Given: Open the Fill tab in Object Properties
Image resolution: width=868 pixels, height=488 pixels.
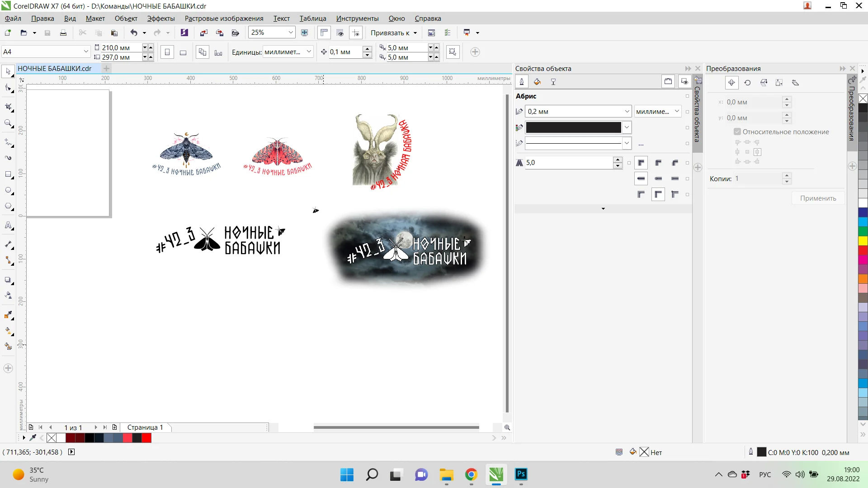Looking at the screenshot, I should [x=537, y=82].
